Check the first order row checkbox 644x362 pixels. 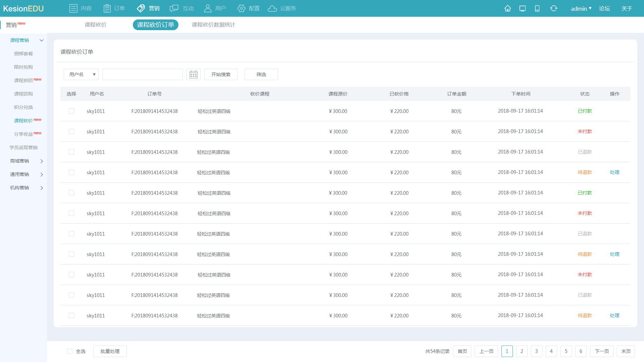[71, 111]
